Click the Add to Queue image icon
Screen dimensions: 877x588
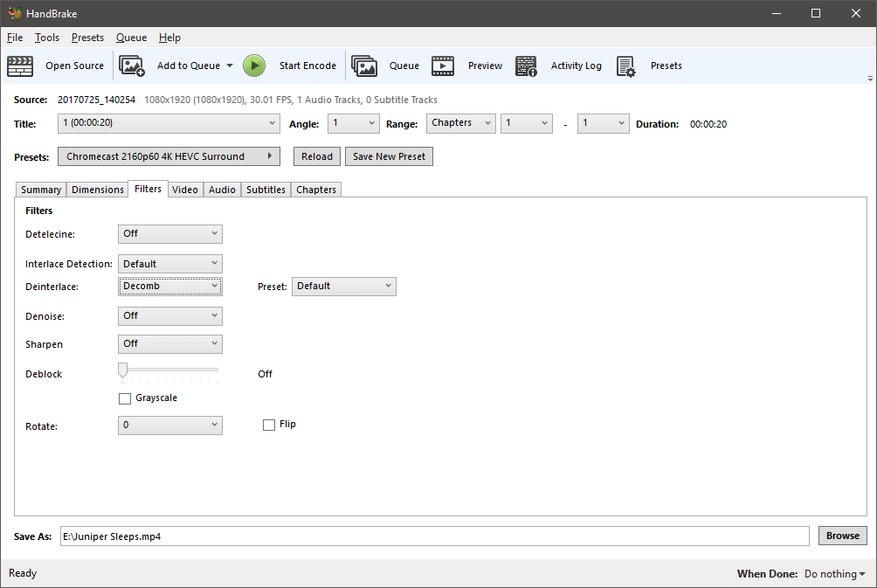[x=132, y=66]
